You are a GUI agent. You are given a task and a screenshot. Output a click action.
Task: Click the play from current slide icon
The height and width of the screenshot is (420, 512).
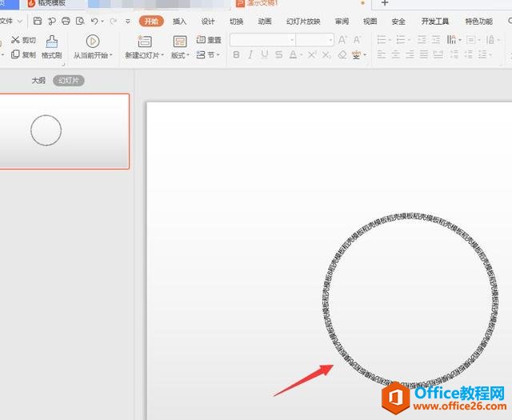pos(93,42)
